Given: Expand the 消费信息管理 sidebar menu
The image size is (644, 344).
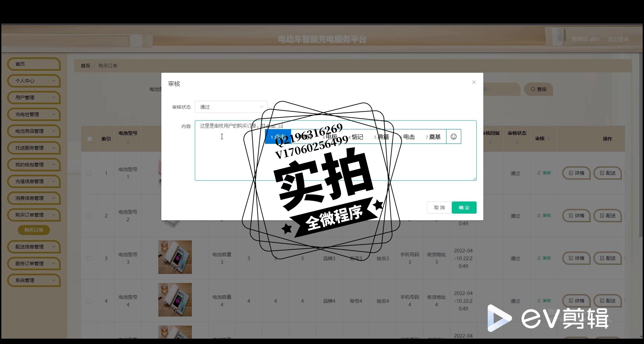Looking at the screenshot, I should (34, 198).
